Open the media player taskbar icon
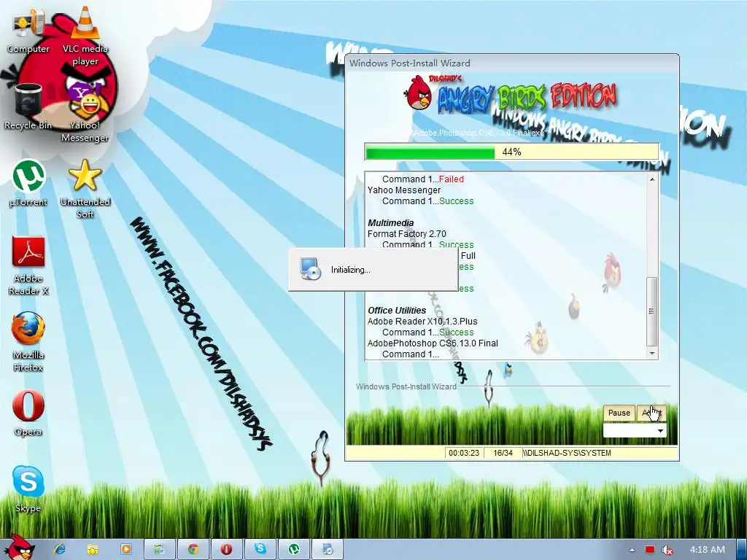 125,549
